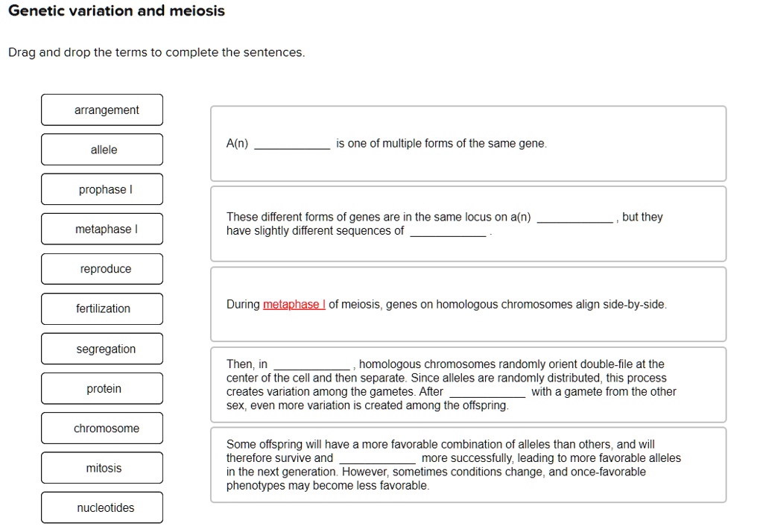Click the placed metaphase I answer link

[292, 304]
